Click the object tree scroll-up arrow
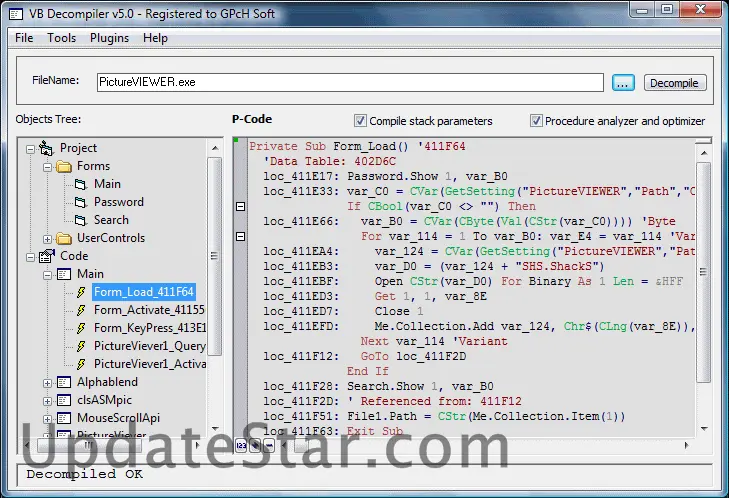The image size is (729, 498). click(x=215, y=148)
